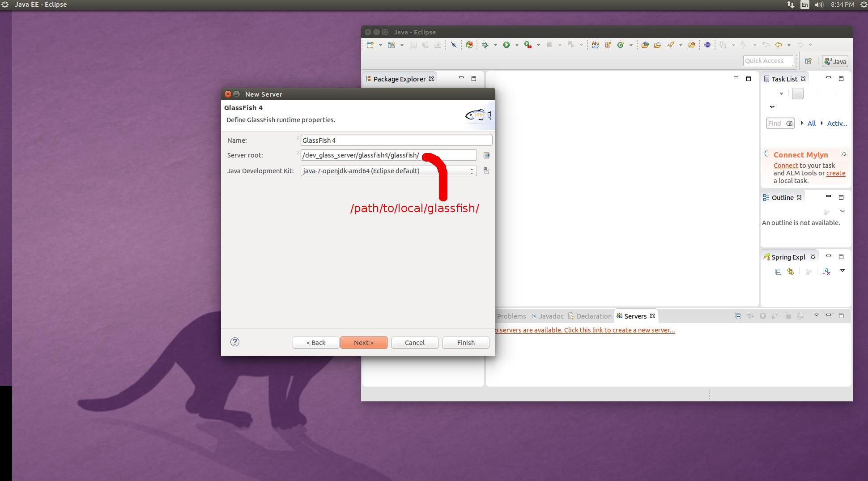Click the Finish button in New Server dialog
The image size is (868, 481).
[466, 343]
